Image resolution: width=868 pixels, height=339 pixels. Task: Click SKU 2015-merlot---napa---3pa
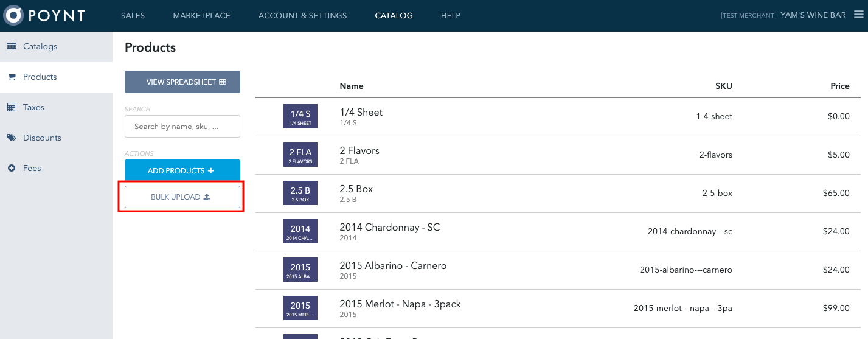pos(683,308)
